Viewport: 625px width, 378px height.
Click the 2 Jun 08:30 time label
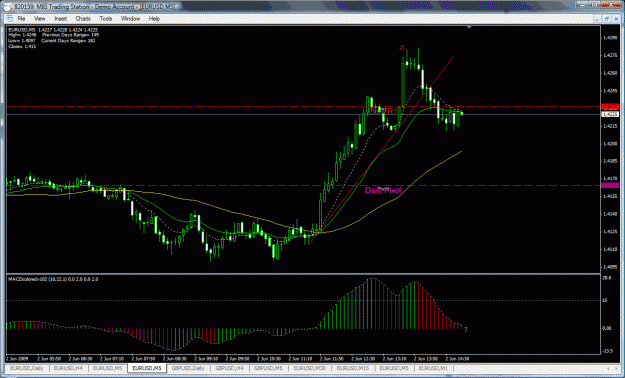[174, 358]
